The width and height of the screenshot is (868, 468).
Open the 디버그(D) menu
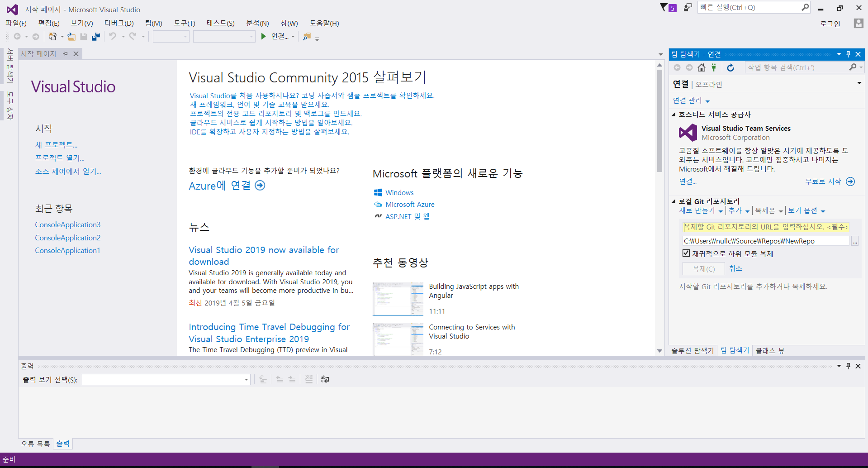point(119,23)
